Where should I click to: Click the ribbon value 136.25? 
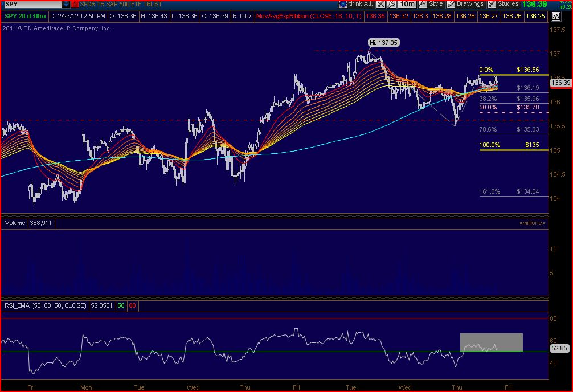[535, 16]
